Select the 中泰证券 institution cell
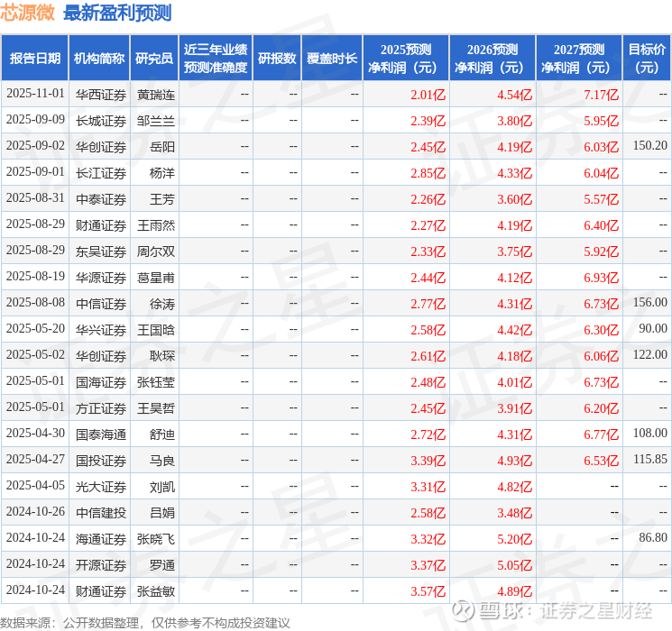Screen dimensions: 672x631 (x=101, y=199)
